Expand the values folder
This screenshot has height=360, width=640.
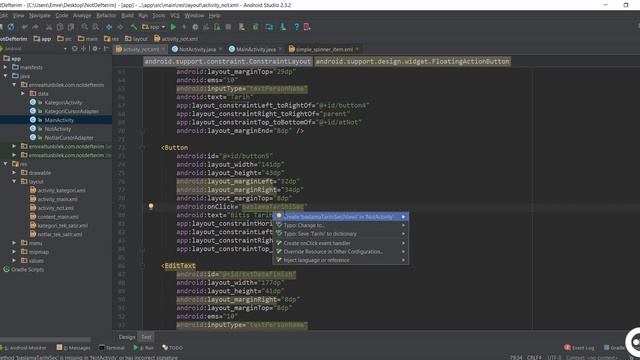pos(14,260)
